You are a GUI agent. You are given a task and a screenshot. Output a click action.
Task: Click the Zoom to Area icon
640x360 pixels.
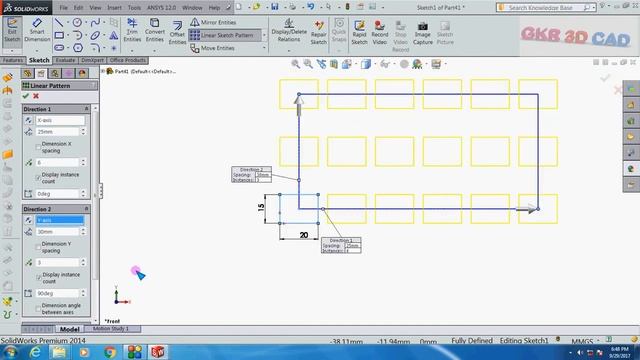308,64
